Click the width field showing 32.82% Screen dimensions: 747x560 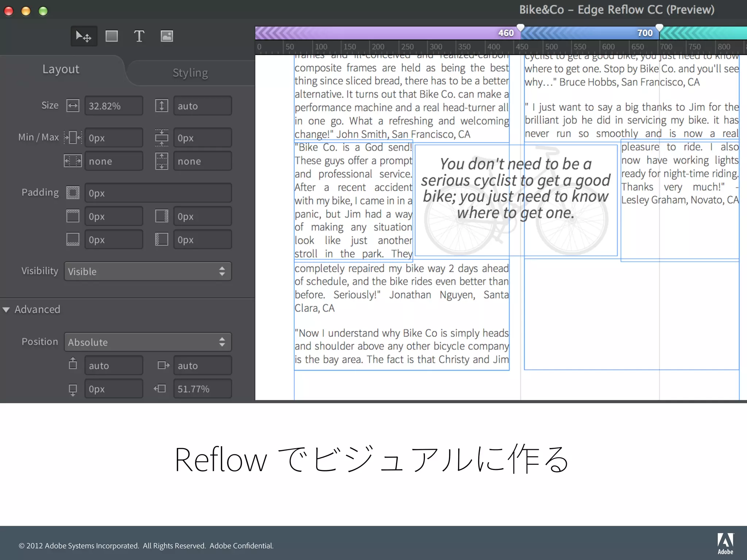pos(114,106)
